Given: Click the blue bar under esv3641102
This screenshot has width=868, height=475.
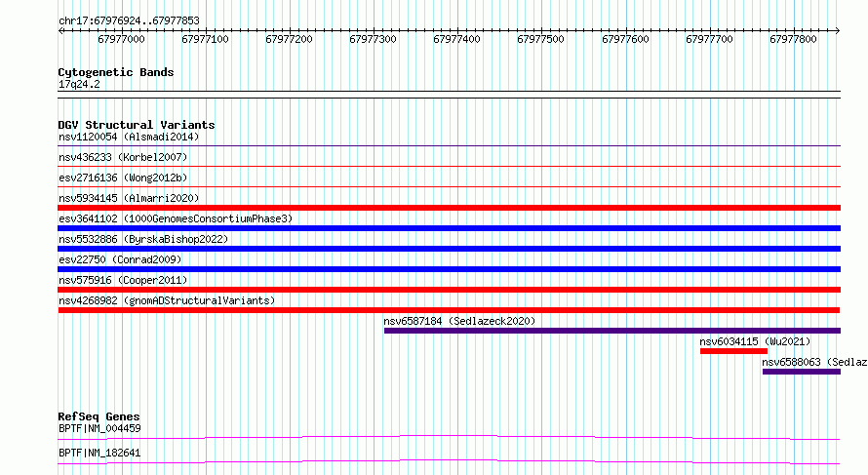Looking at the screenshot, I should click(x=449, y=228).
